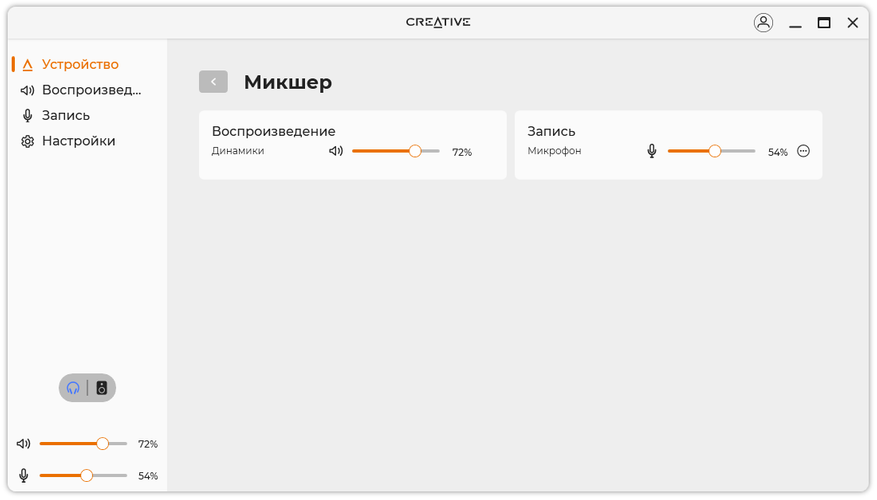Image resolution: width=877 pixels, height=500 pixels.
Task: Switch output to headphones
Action: coord(73,388)
